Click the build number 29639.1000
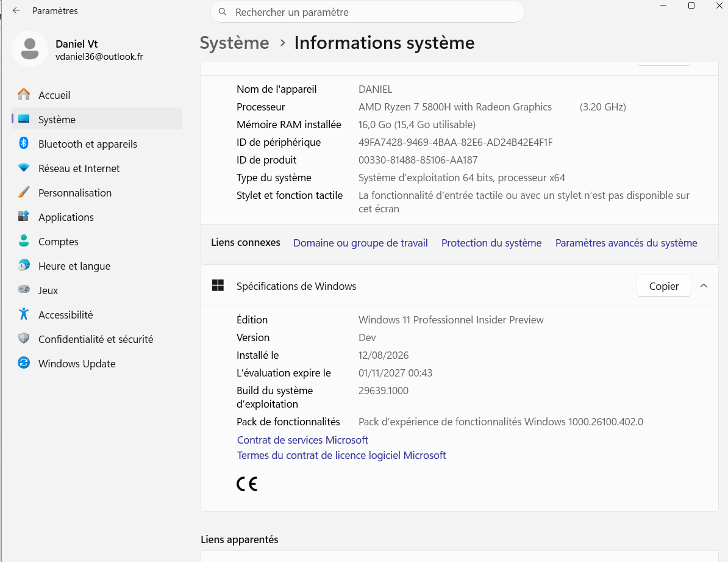This screenshot has width=728, height=562. pos(384,391)
